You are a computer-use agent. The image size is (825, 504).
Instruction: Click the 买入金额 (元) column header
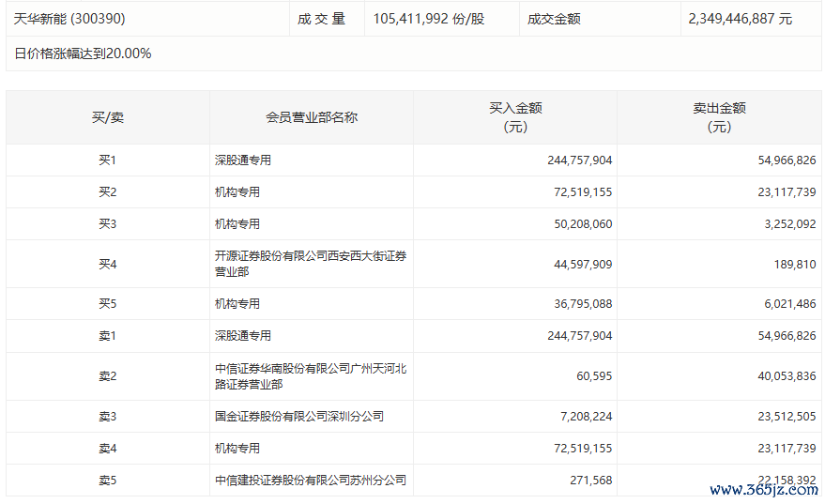(x=515, y=117)
